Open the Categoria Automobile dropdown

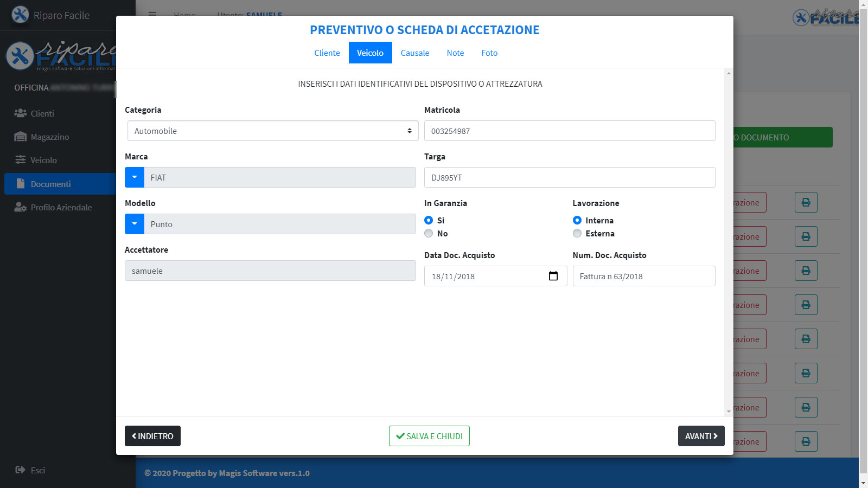coord(273,131)
